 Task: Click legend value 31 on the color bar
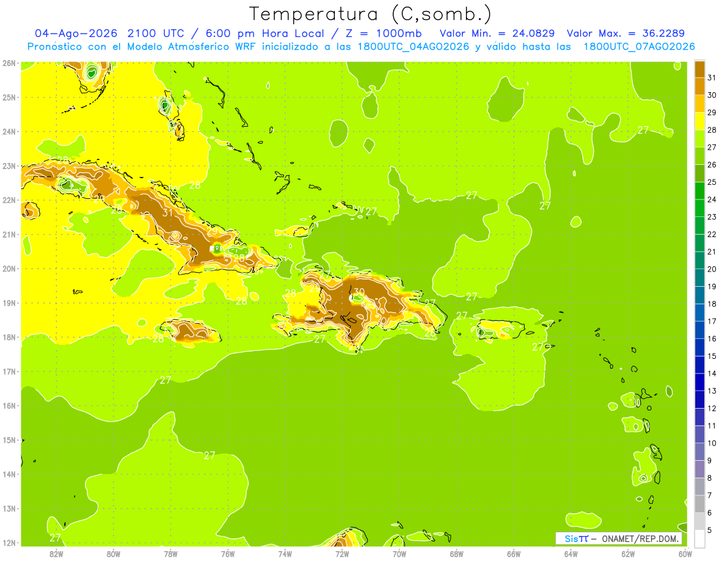pos(712,78)
